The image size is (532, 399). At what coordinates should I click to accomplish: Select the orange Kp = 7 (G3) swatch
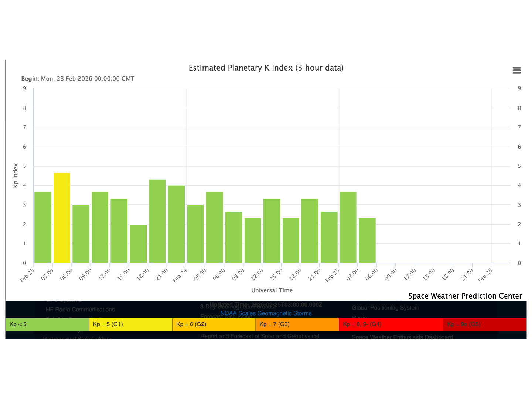(x=297, y=324)
